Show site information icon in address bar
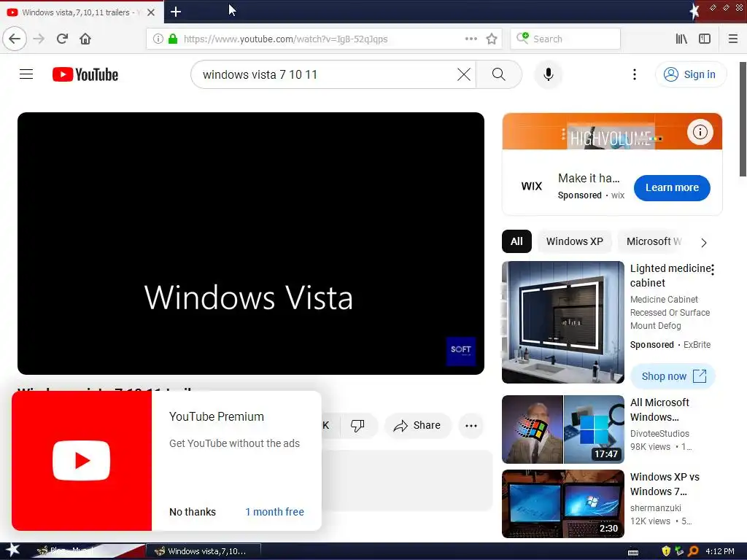 (158, 39)
